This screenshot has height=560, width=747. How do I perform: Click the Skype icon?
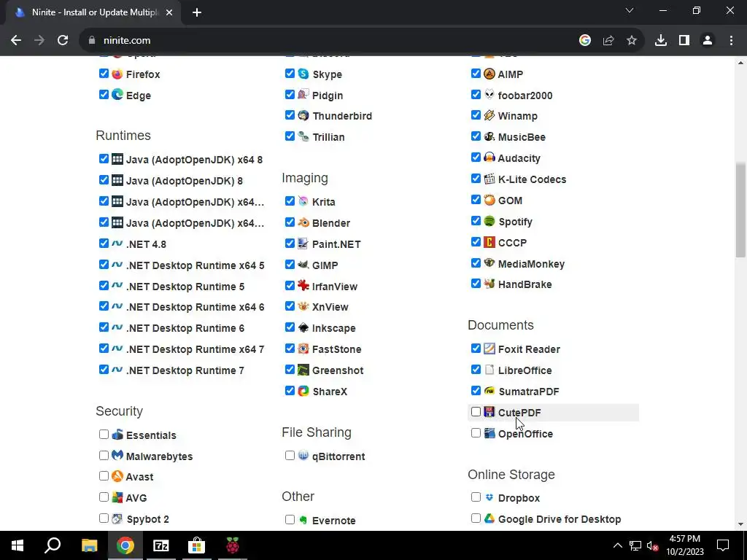[303, 74]
